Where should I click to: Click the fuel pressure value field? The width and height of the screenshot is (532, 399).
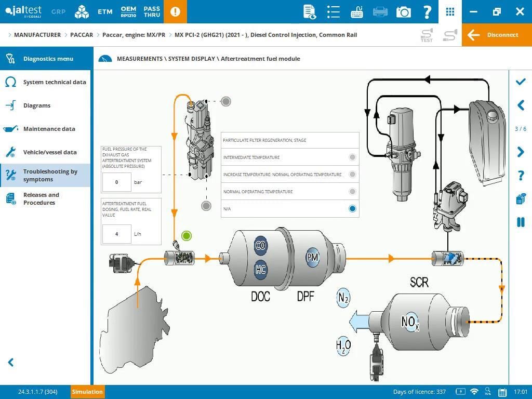pos(116,182)
